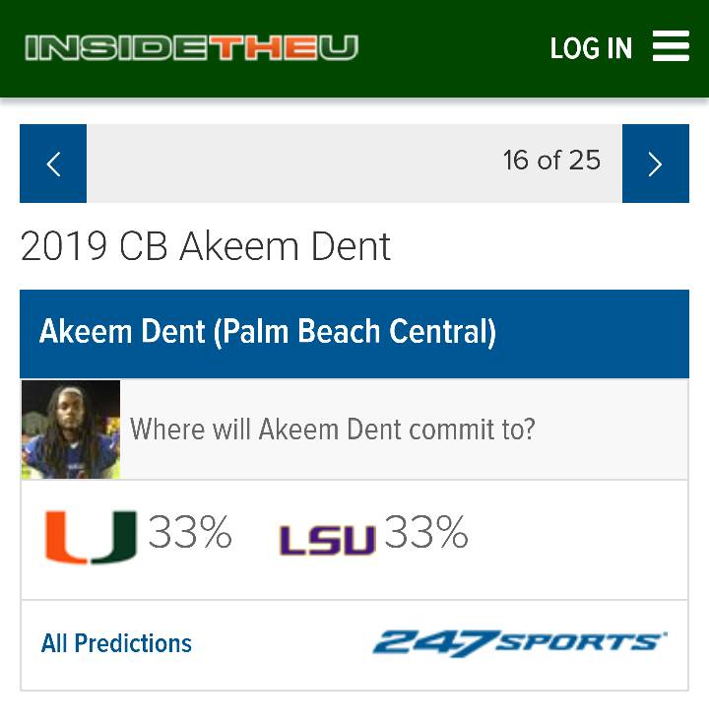
Task: Select LSU's 33% prediction value
Action: coord(426,534)
